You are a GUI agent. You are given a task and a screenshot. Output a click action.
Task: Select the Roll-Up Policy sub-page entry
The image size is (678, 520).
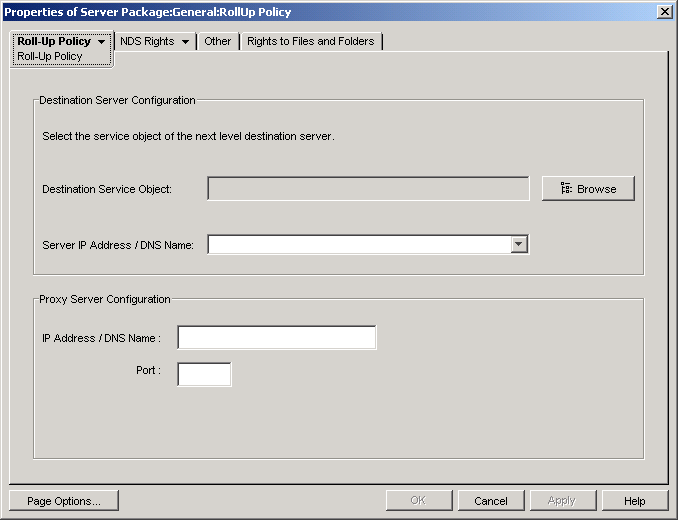coord(50,56)
